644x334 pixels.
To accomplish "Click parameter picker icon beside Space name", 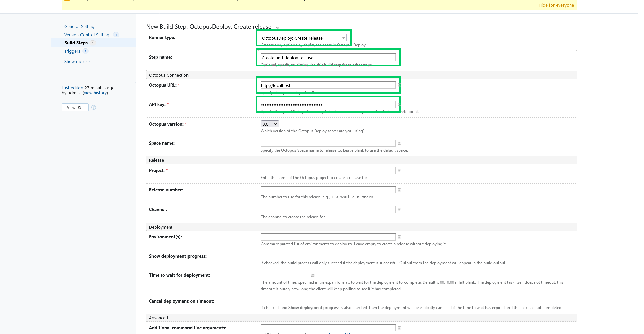I will pos(399,143).
